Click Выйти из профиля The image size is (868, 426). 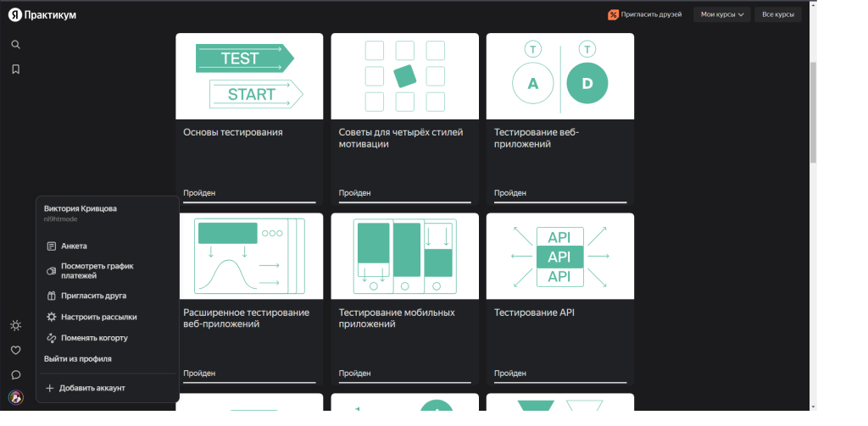pyautogui.click(x=77, y=359)
